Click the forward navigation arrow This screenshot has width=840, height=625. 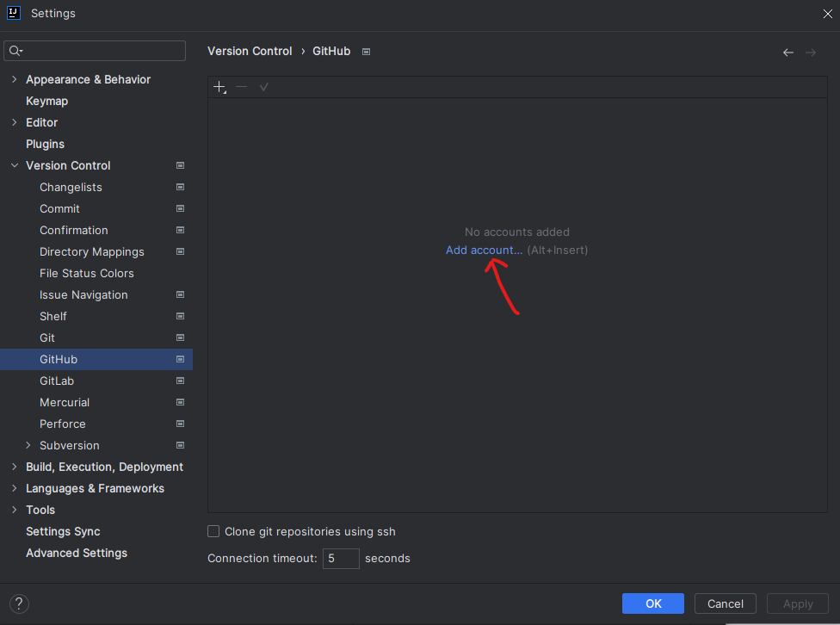[x=811, y=52]
